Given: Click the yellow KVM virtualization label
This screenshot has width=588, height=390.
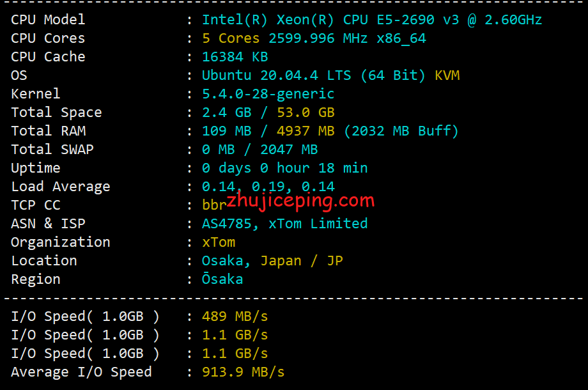Looking at the screenshot, I should point(447,75).
